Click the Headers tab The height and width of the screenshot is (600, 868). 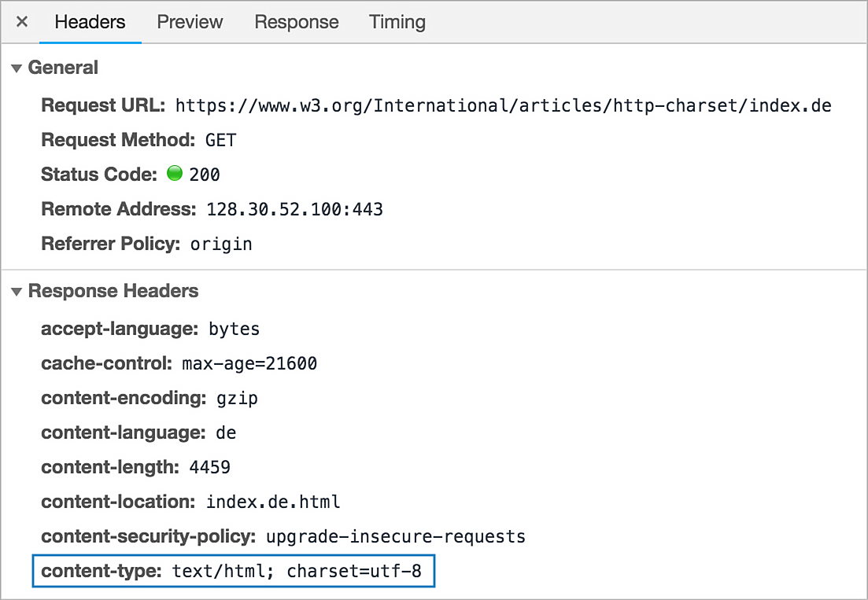tap(90, 22)
